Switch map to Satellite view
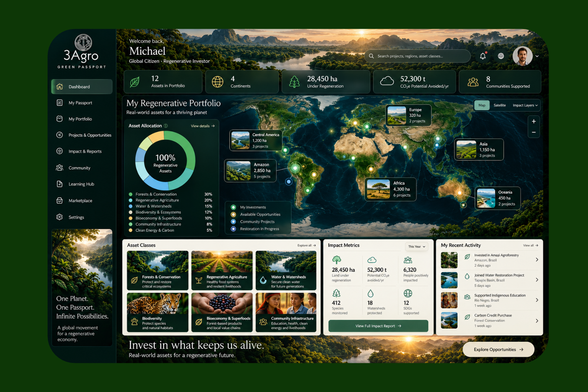 tap(500, 105)
